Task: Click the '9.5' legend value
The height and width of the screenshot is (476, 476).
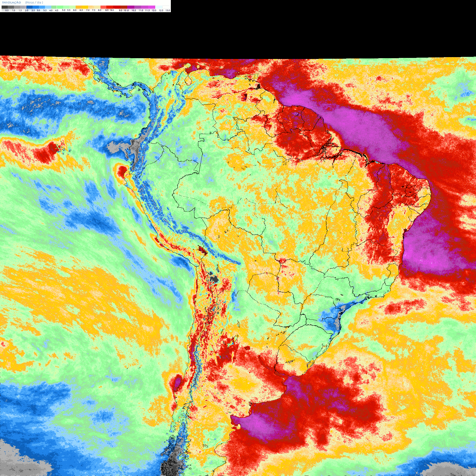Action: tap(121, 10)
